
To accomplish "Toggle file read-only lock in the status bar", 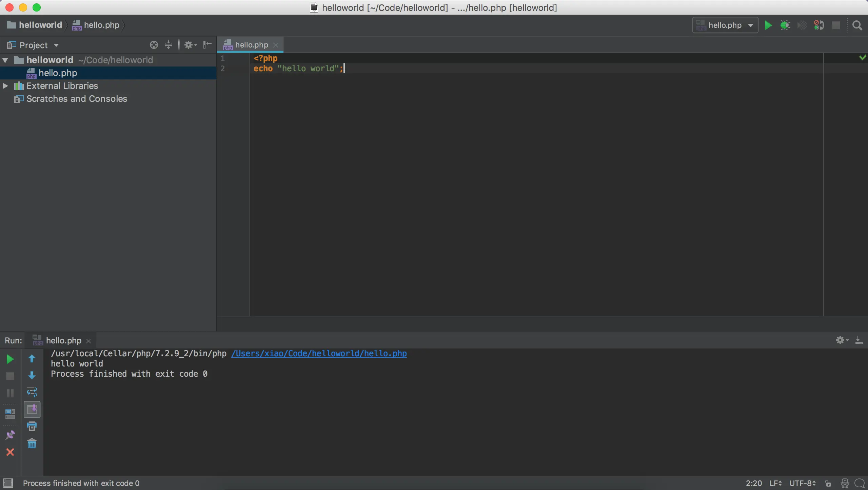I will pyautogui.click(x=828, y=483).
